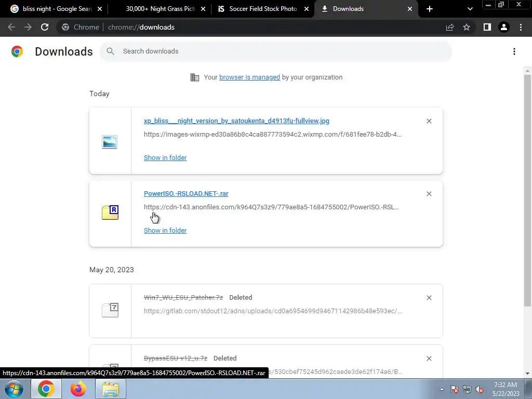Close the bliss night Google Search tab

[100, 9]
